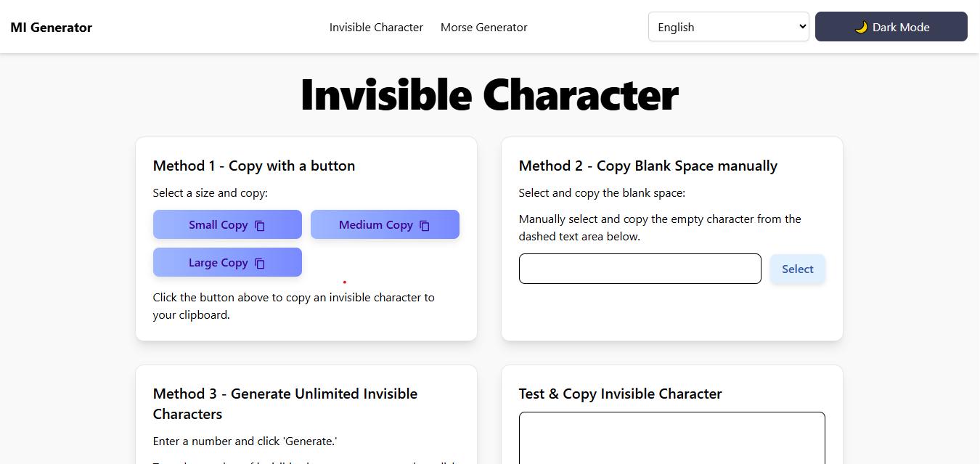Click the Method 3 card heading
The image size is (980, 464).
285,404
